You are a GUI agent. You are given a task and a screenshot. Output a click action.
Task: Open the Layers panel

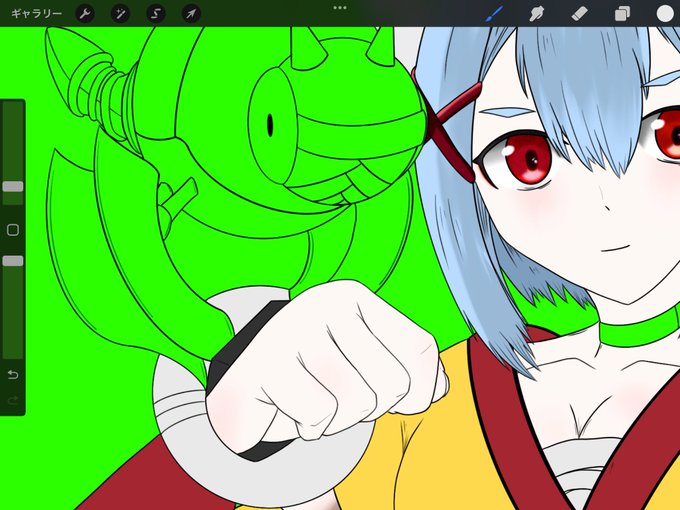[622, 14]
